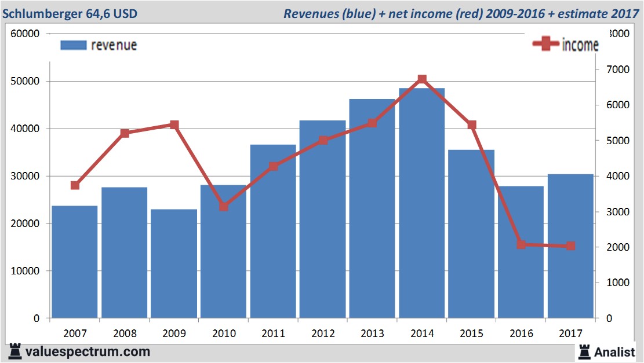
Task: Click the 2015 income data point
Action: click(471, 124)
